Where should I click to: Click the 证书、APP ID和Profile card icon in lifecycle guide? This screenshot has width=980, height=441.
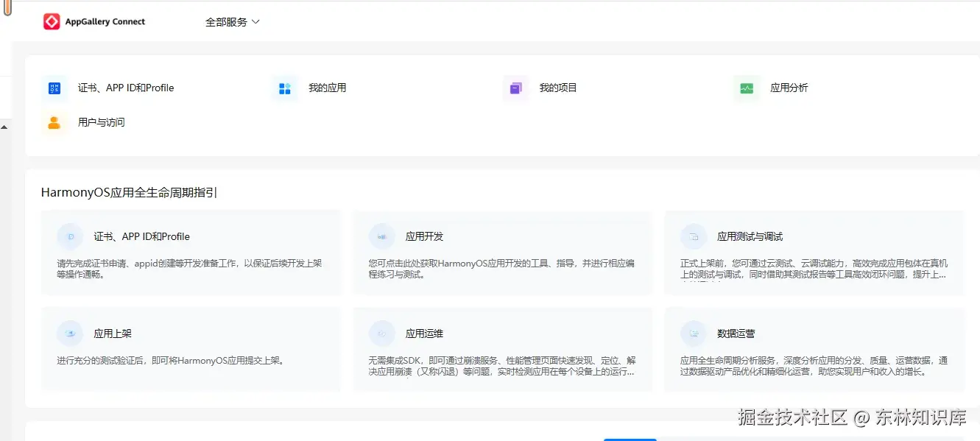click(70, 237)
